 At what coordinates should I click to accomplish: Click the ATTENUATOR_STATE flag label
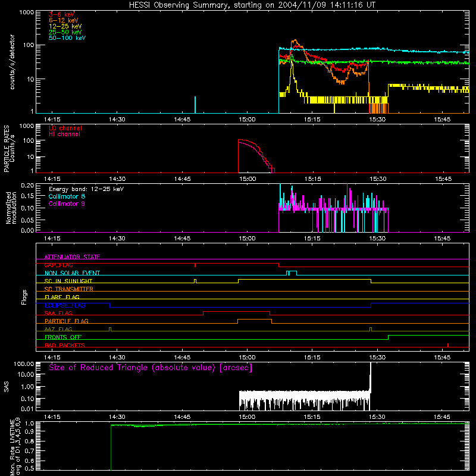tap(72, 257)
